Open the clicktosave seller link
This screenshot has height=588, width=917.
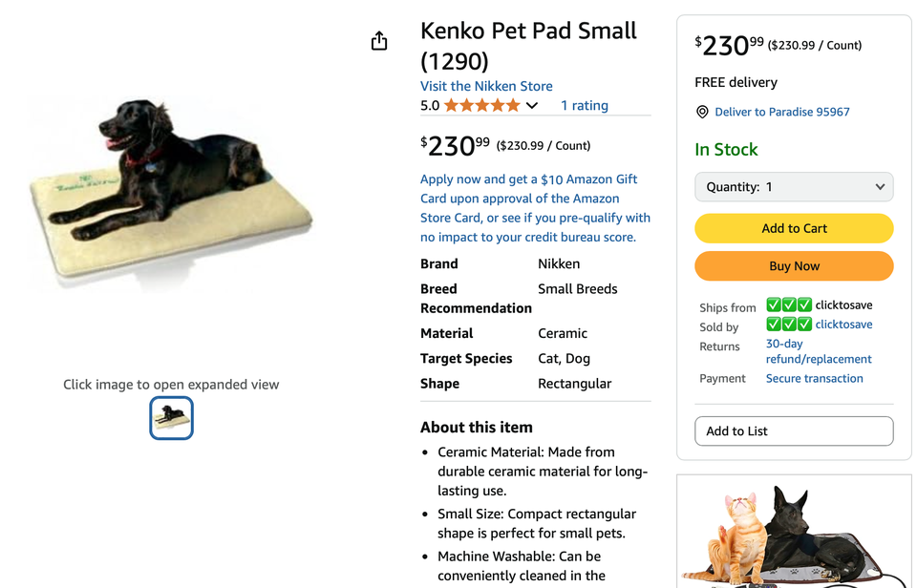843,325
